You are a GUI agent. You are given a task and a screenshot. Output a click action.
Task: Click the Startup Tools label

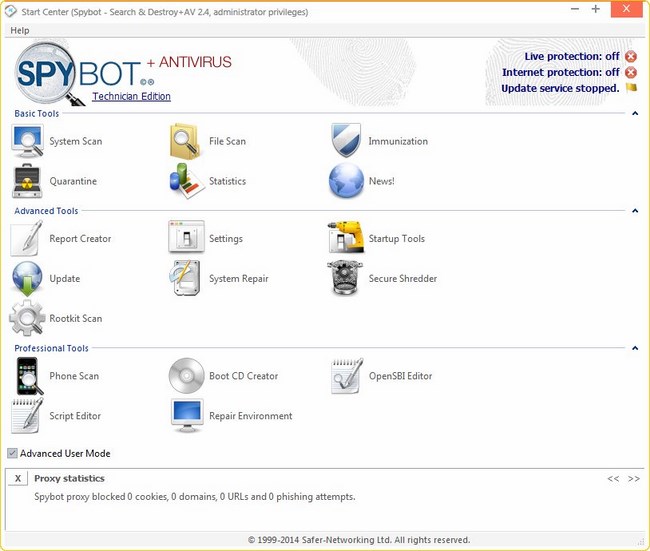tap(397, 239)
